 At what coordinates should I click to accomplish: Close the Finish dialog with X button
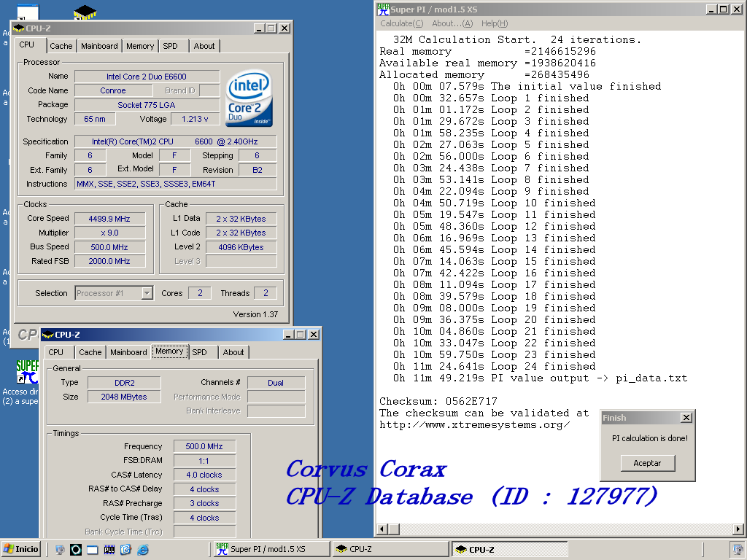coord(686,418)
